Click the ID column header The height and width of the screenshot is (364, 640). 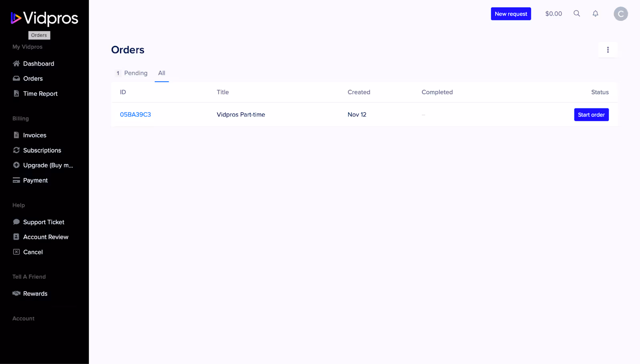(123, 92)
